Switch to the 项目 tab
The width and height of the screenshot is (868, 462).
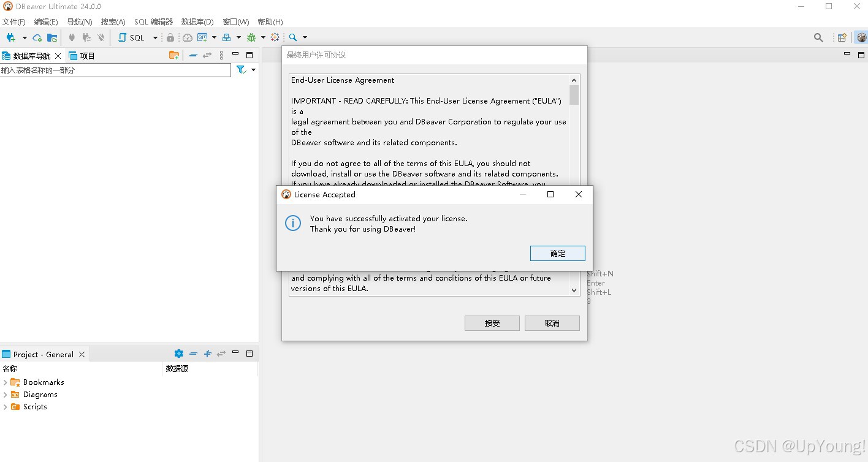[82, 56]
